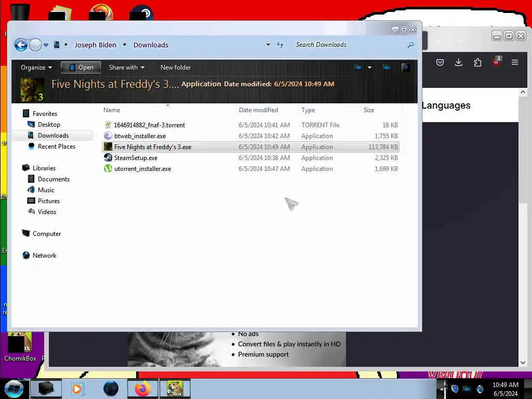Click the shield icon in system tray
The height and width of the screenshot is (399, 532).
455,389
